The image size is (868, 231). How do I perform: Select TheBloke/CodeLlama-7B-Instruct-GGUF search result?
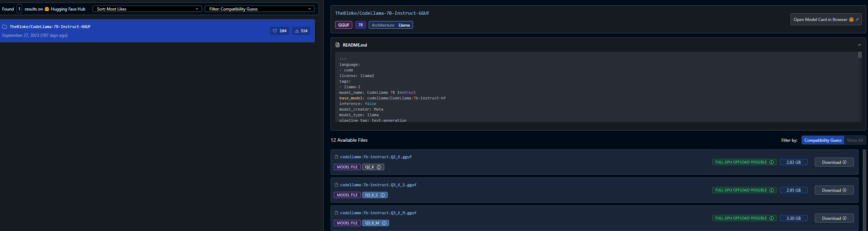coord(157,31)
